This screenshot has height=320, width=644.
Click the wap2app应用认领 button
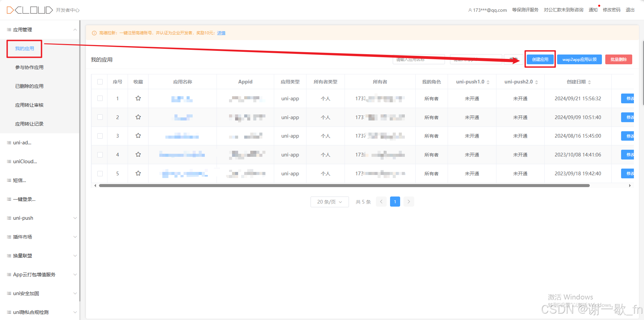click(579, 59)
